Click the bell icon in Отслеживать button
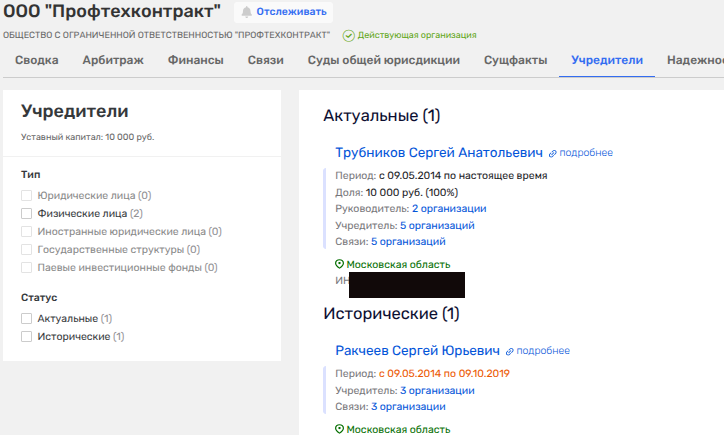This screenshot has height=435, width=724. [x=246, y=12]
